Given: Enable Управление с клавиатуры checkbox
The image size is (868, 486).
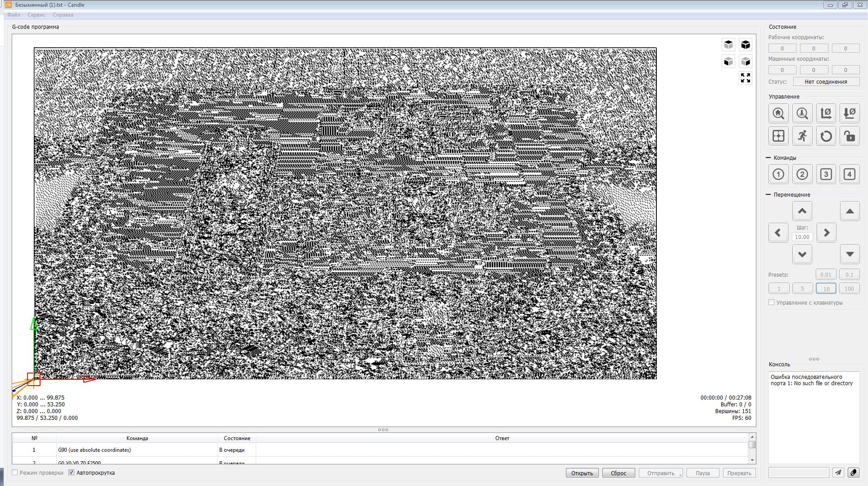Looking at the screenshot, I should click(x=771, y=302).
